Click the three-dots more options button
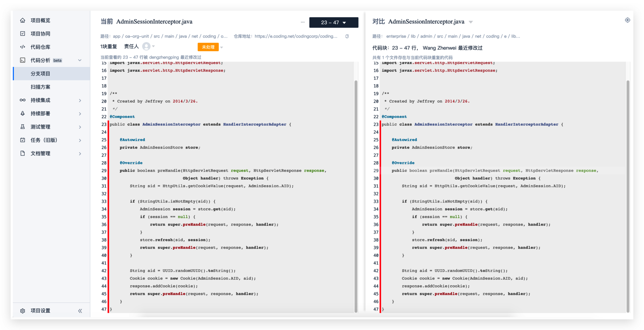This screenshot has height=330, width=644. [303, 22]
